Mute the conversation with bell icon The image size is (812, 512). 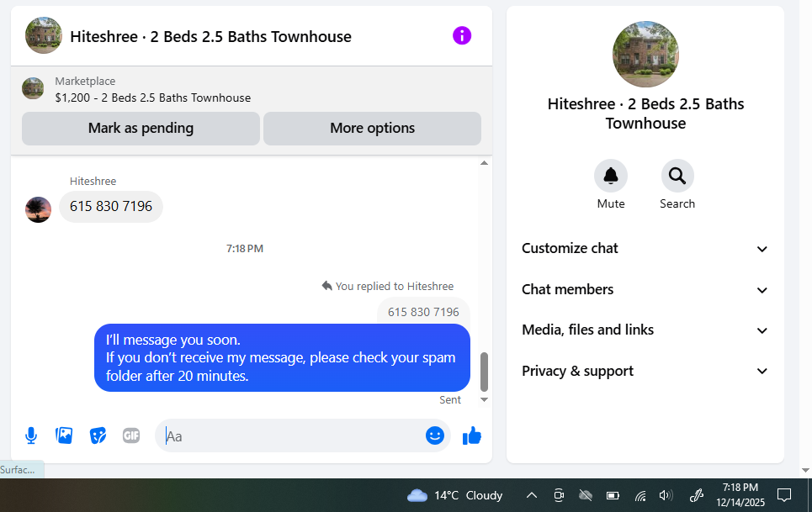point(611,176)
